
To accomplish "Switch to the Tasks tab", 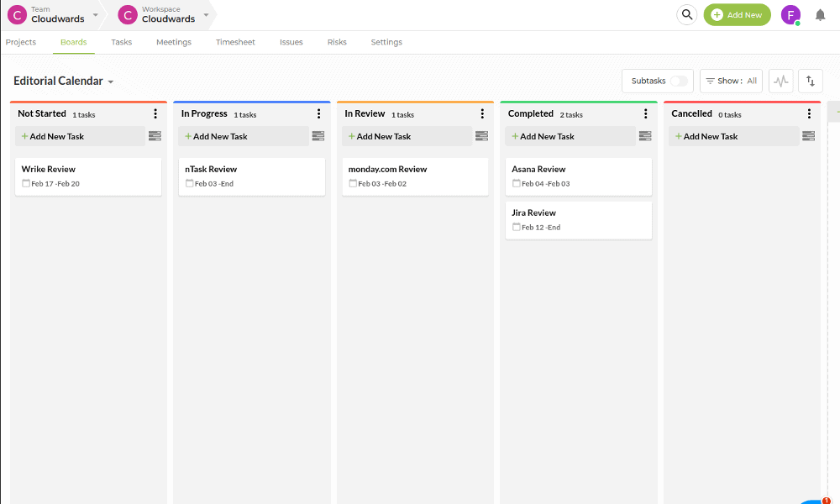I will click(x=122, y=42).
